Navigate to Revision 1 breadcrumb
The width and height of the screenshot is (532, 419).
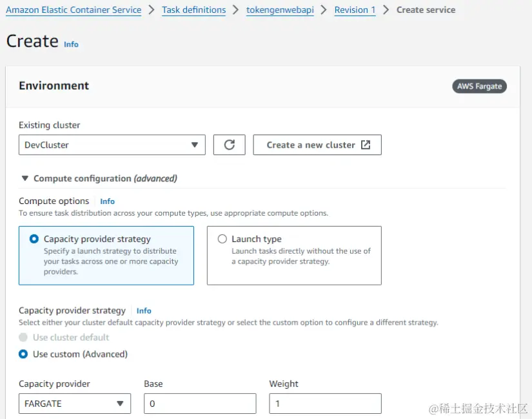tap(355, 10)
